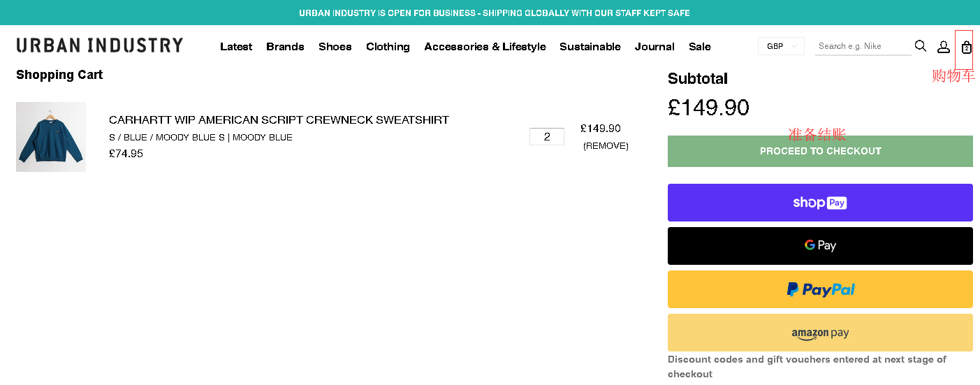Click the quantity field showing 2
Image resolution: width=980 pixels, height=385 pixels.
click(546, 137)
